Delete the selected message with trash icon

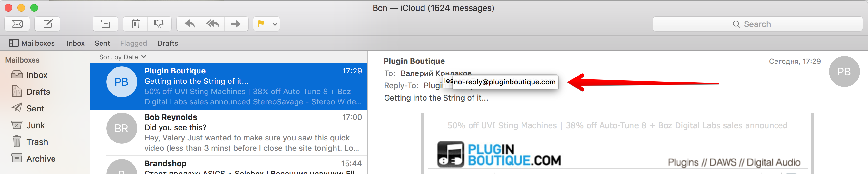click(x=135, y=24)
